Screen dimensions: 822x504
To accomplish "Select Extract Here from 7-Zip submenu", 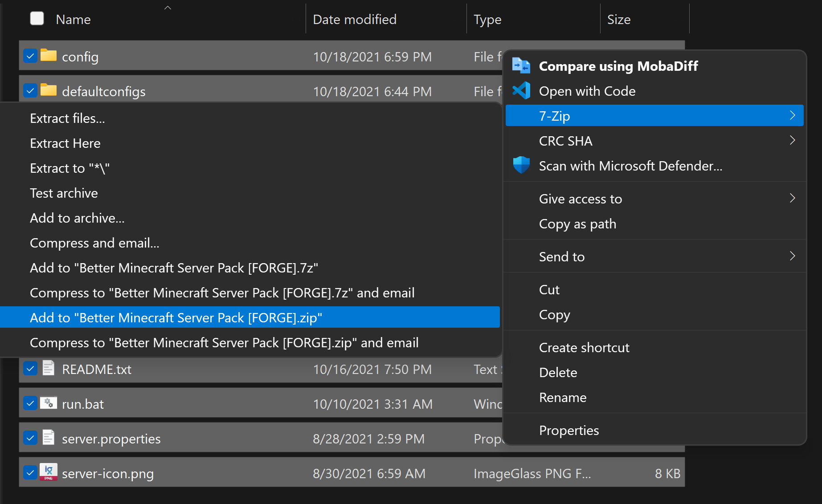I will pos(65,143).
